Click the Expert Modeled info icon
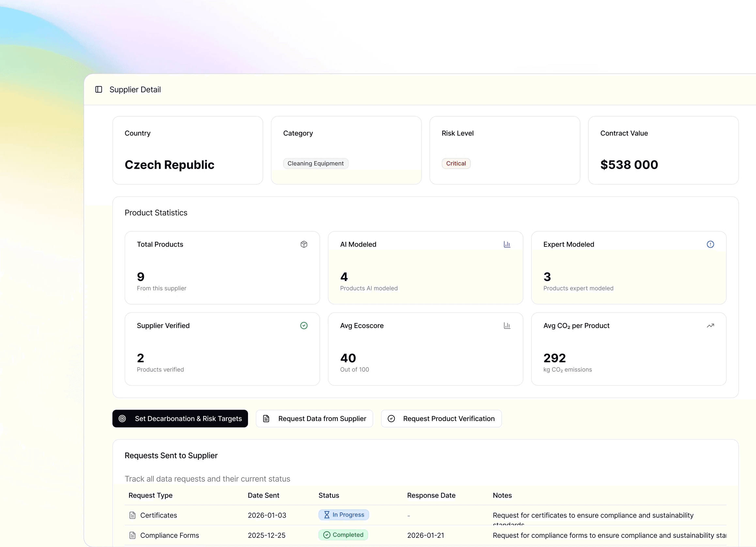Image resolution: width=756 pixels, height=547 pixels. [710, 244]
